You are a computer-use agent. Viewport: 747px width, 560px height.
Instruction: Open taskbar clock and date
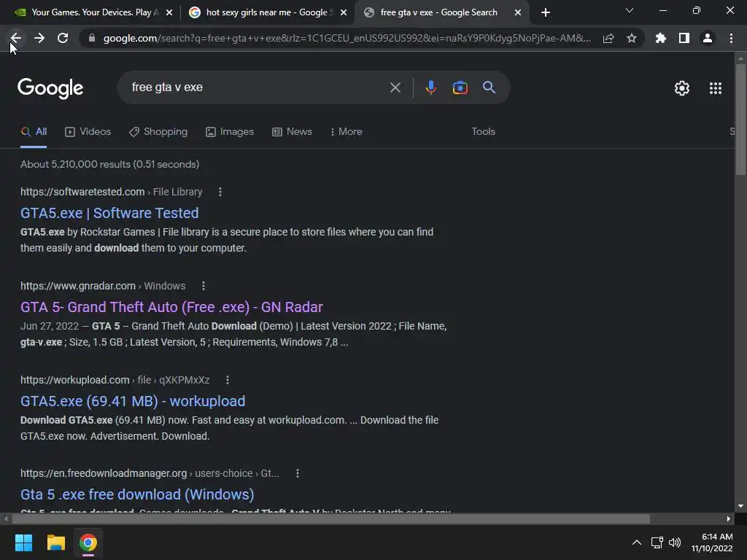click(x=712, y=542)
